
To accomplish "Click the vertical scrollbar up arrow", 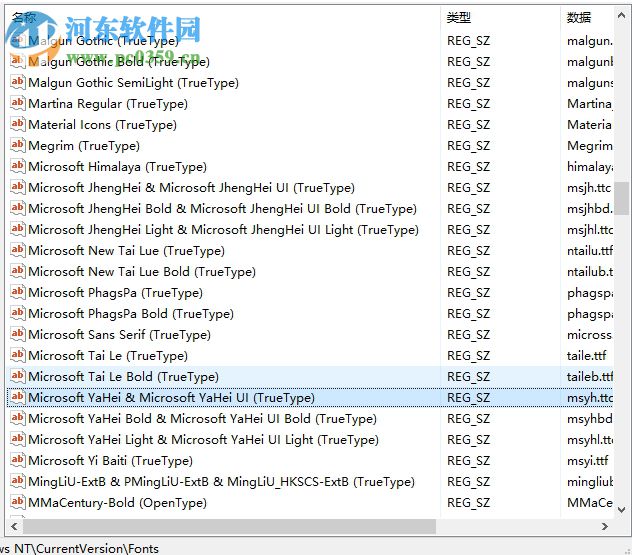I will [x=621, y=16].
